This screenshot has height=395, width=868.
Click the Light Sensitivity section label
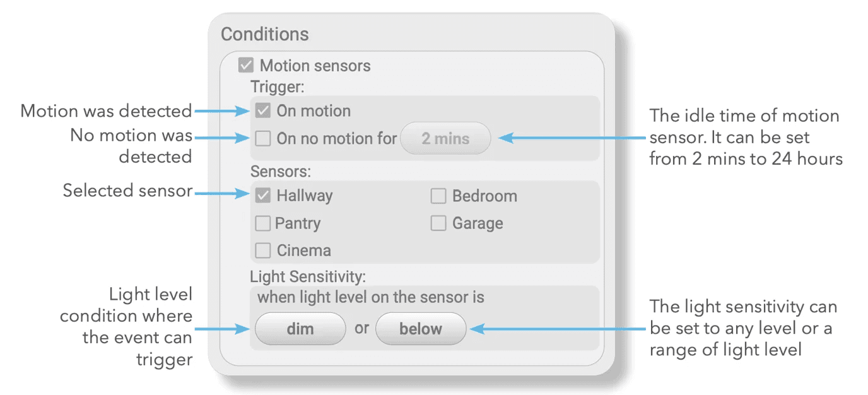click(308, 276)
